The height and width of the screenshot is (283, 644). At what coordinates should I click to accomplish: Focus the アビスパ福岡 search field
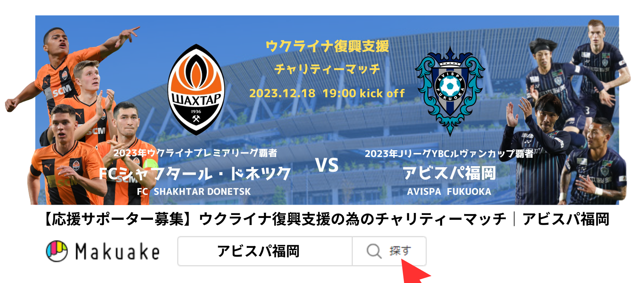pos(265,251)
